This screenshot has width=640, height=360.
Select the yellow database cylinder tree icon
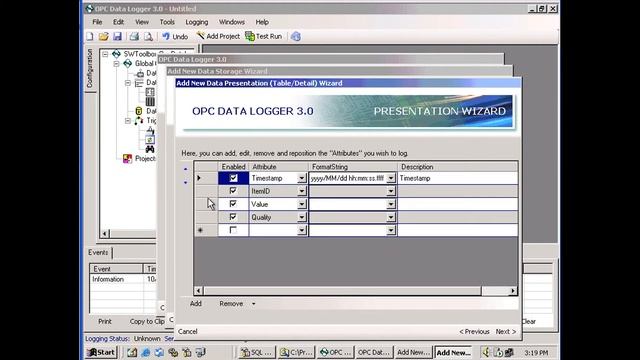tap(139, 111)
